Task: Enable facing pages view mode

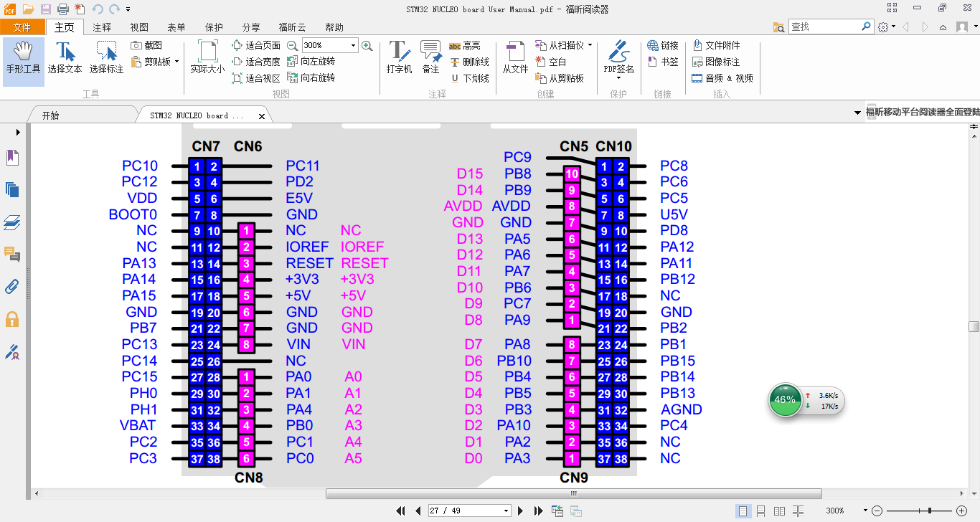Action: pos(779,511)
